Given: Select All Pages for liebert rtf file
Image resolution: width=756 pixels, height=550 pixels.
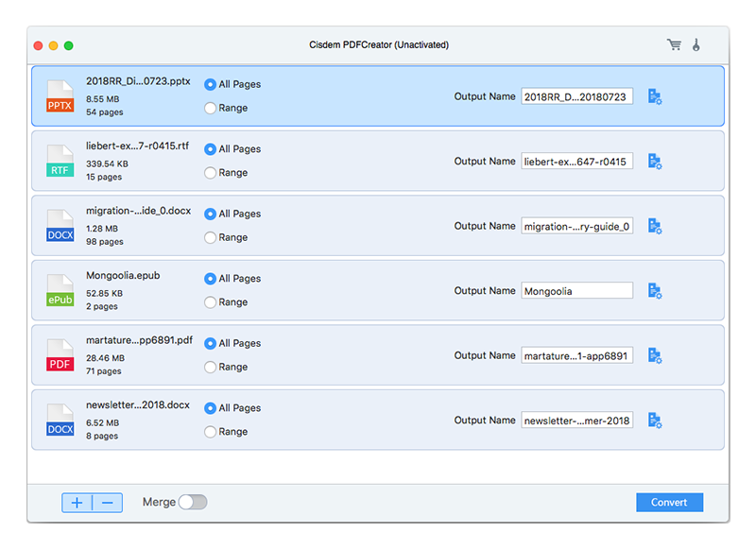Looking at the screenshot, I should pos(210,149).
